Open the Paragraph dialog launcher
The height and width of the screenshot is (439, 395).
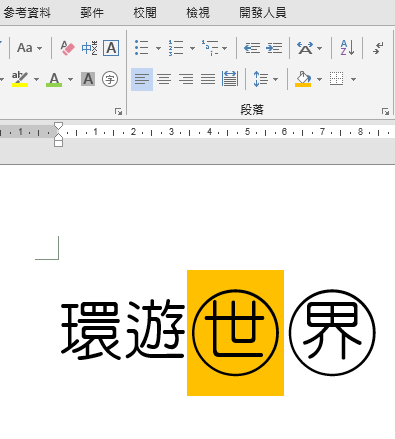[385, 111]
